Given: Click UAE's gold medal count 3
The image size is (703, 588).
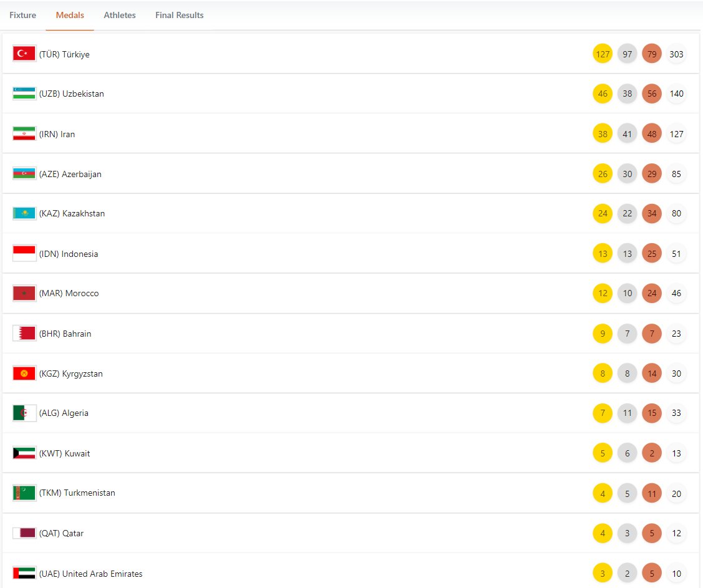Looking at the screenshot, I should (603, 573).
